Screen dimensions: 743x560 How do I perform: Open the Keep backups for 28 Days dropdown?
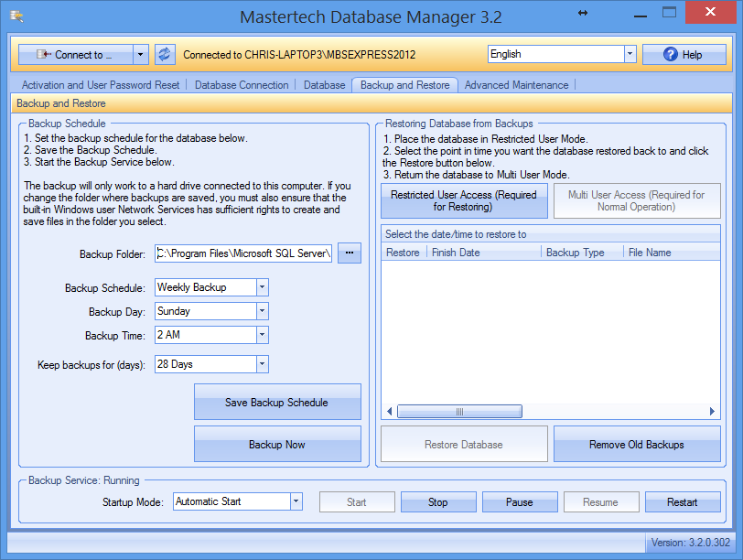point(263,364)
